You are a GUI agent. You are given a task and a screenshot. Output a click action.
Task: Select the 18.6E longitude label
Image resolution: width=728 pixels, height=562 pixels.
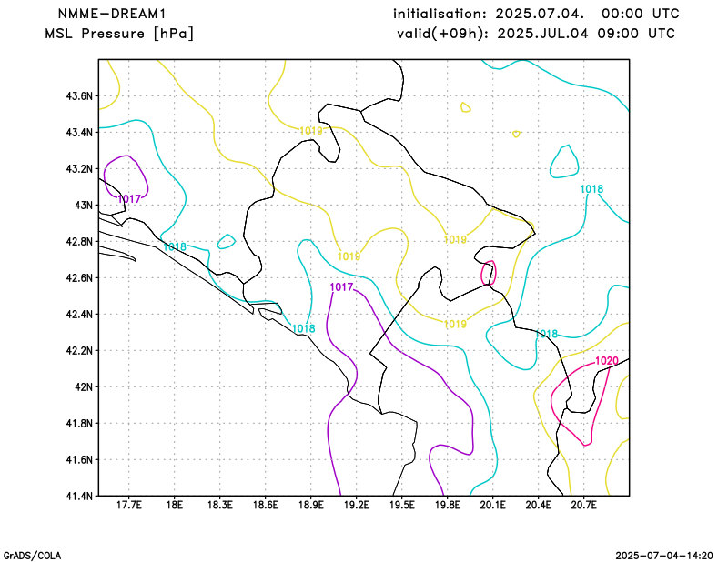click(x=265, y=505)
